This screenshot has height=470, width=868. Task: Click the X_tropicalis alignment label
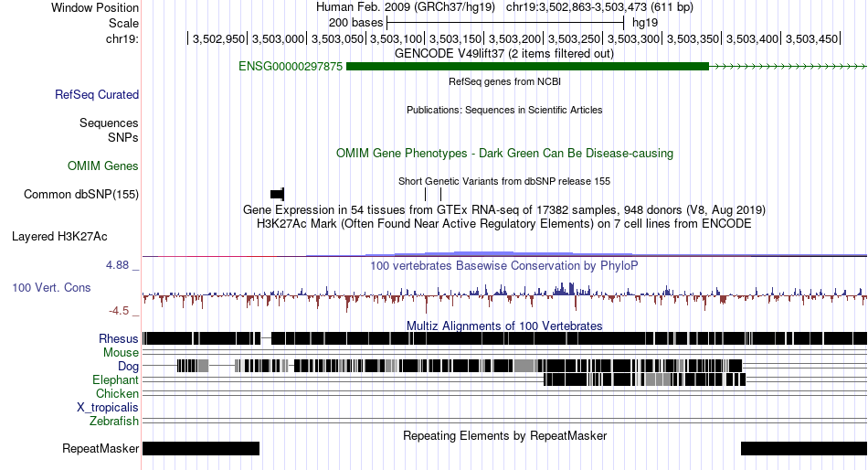[108, 408]
